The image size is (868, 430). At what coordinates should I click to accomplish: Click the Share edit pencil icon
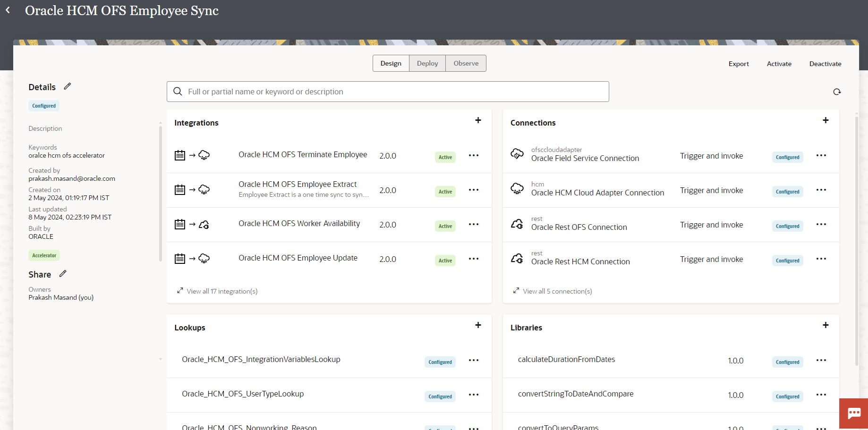click(63, 274)
